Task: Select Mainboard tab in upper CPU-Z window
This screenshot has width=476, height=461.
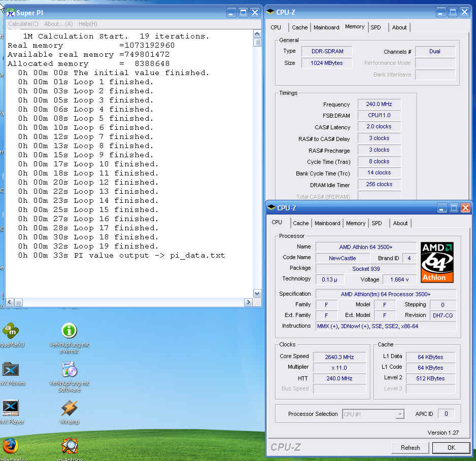Action: point(326,27)
